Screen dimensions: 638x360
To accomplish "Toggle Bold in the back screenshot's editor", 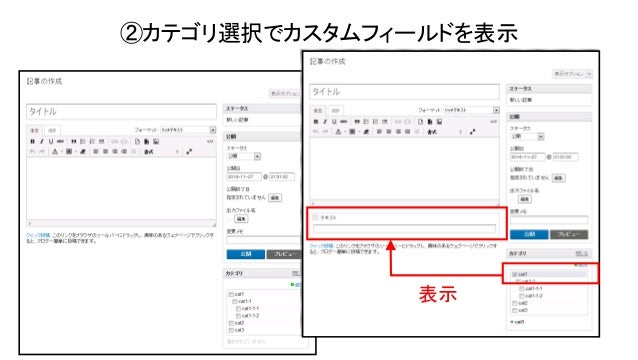I will point(33,142).
